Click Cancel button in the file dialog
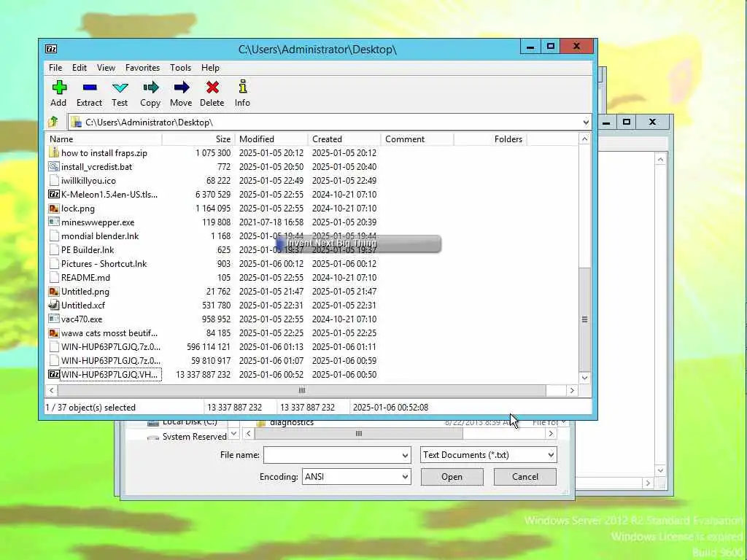This screenshot has height=560, width=747. pos(525,477)
